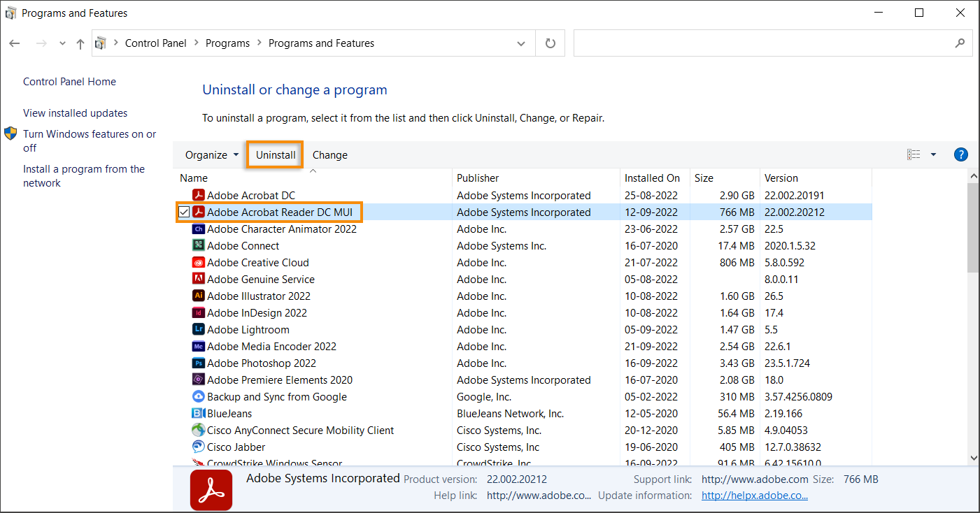Click the Adobe Photoshop 2022 icon
This screenshot has width=980, height=513.
point(199,363)
